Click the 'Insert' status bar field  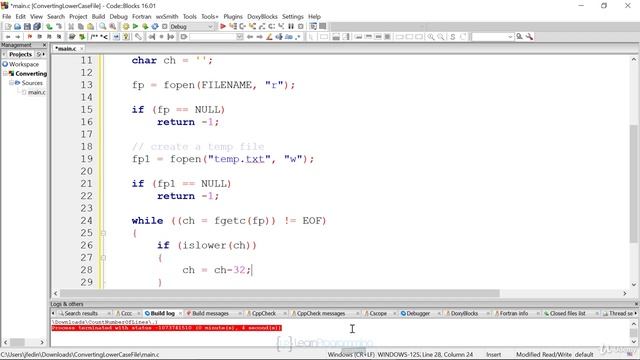pos(493,355)
